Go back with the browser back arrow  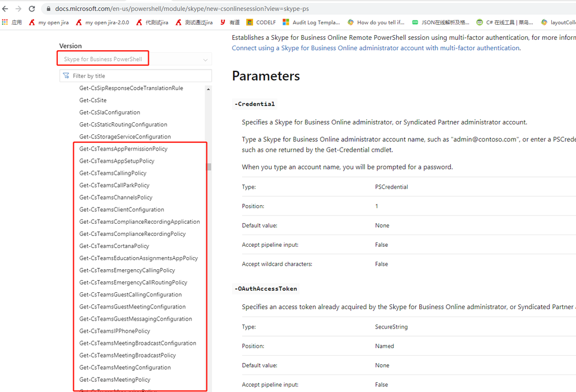coord(5,9)
